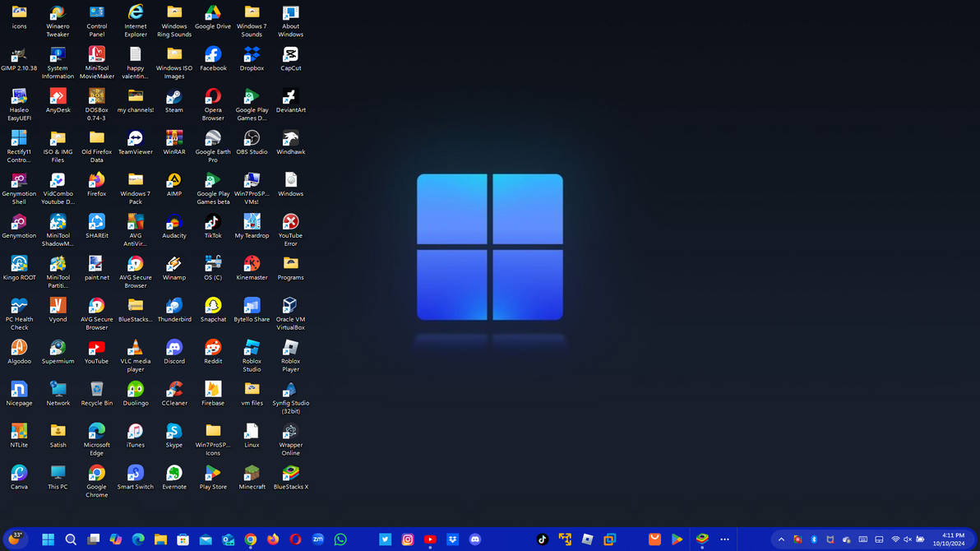Click the taskbar Search magnifier
The width and height of the screenshot is (980, 551).
(x=71, y=539)
